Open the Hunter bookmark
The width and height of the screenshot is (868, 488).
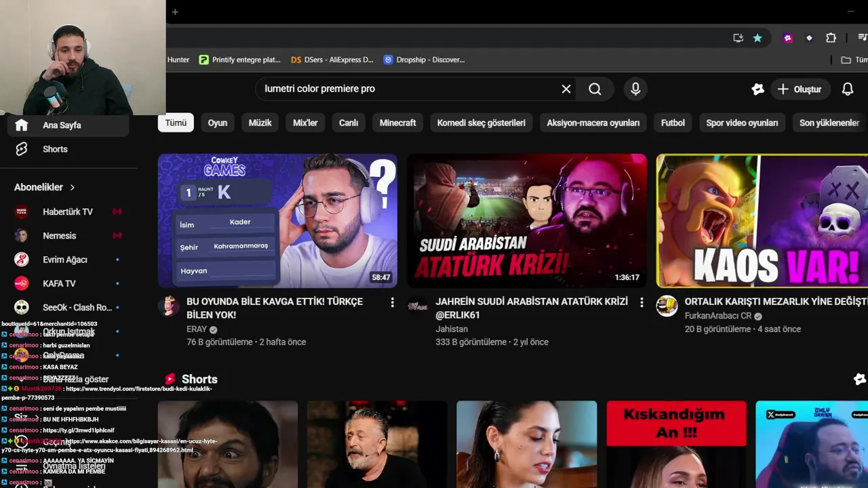pos(178,60)
